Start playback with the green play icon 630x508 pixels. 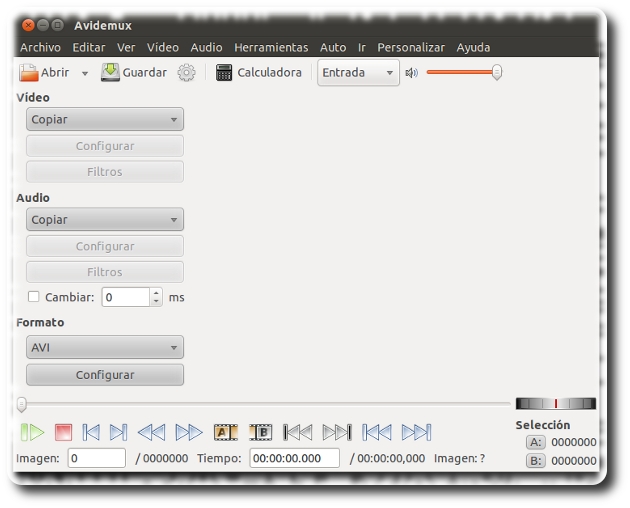point(33,432)
